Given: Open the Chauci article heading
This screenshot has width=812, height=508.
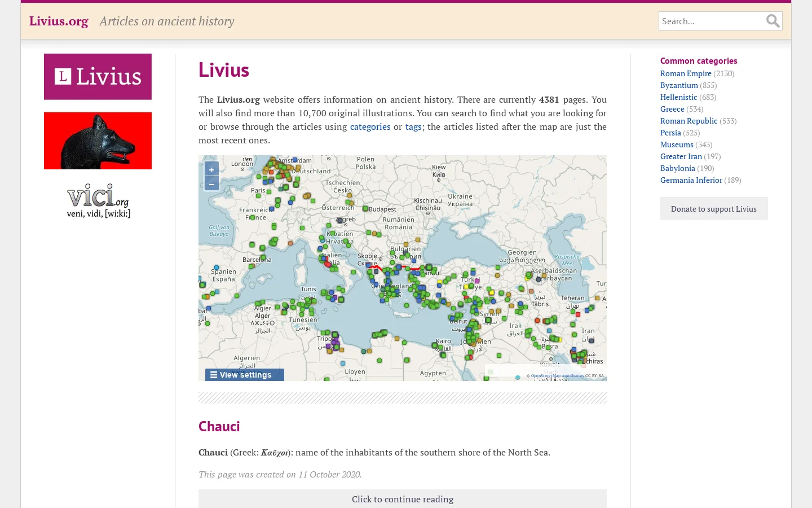Looking at the screenshot, I should click(x=219, y=426).
